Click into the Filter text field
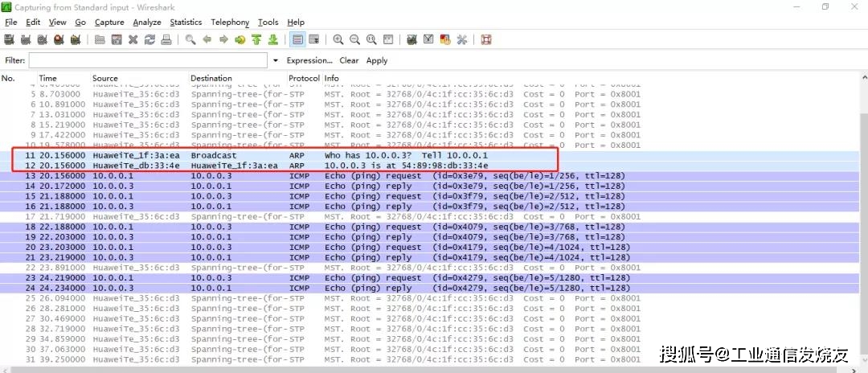The image size is (868, 373). [149, 60]
